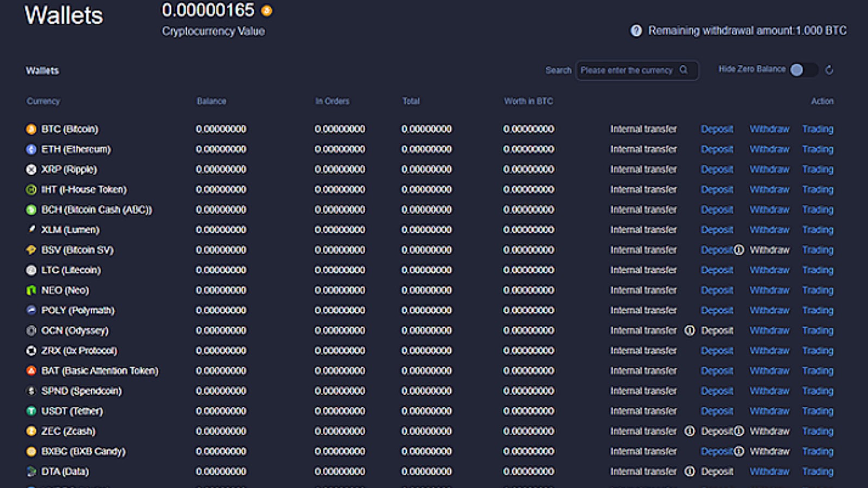Screen dimensions: 868x488
Task: Click the DTA Data icon
Action: click(31, 471)
